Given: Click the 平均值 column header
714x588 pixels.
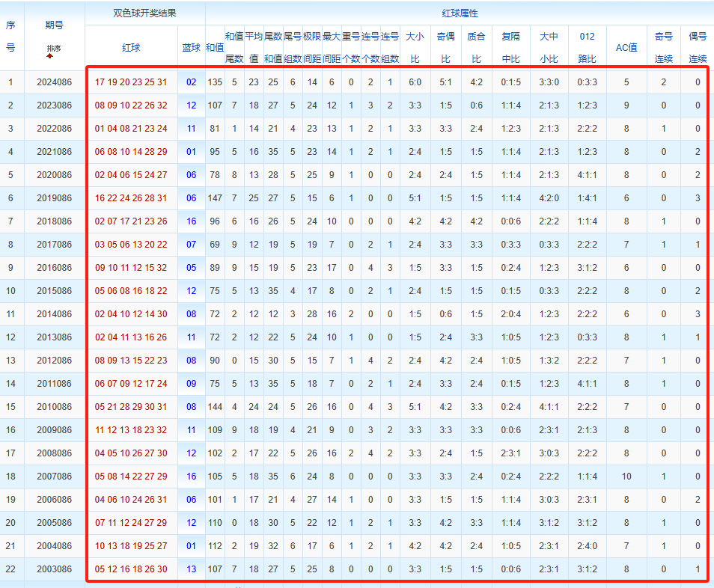Looking at the screenshot, I should (254, 48).
